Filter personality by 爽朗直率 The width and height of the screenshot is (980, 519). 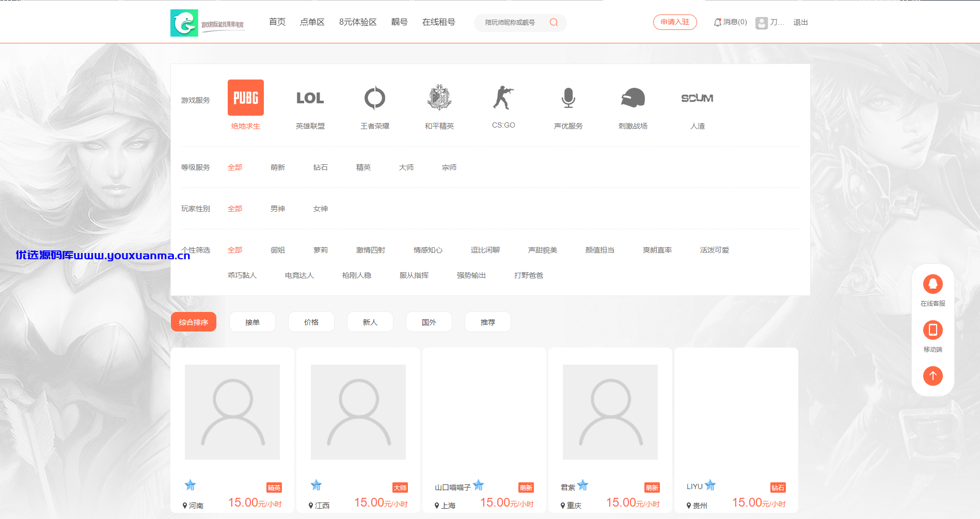tap(657, 250)
